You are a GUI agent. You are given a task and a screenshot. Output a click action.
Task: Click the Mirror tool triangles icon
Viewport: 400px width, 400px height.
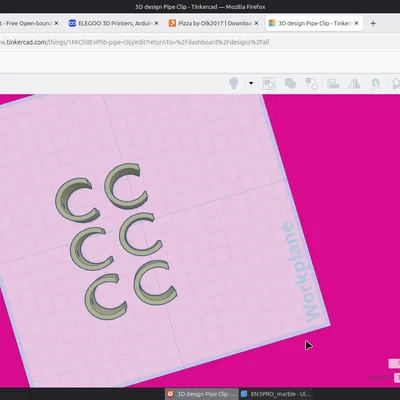pyautogui.click(x=354, y=83)
